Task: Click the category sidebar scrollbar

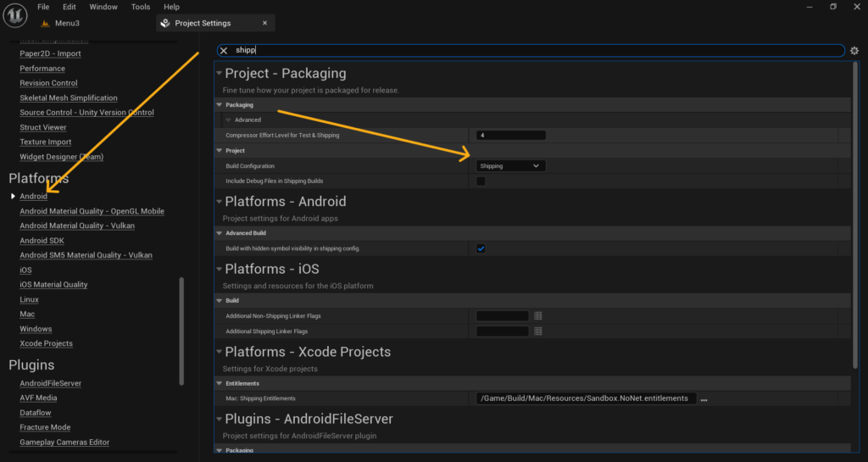Action: pos(181,331)
